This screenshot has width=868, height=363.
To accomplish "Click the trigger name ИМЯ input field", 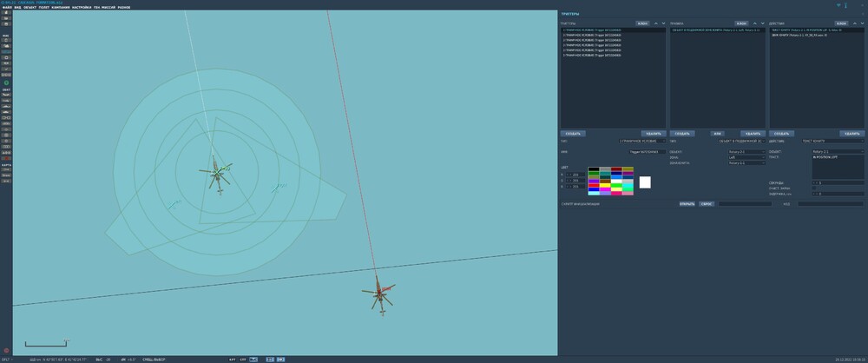I will [648, 151].
